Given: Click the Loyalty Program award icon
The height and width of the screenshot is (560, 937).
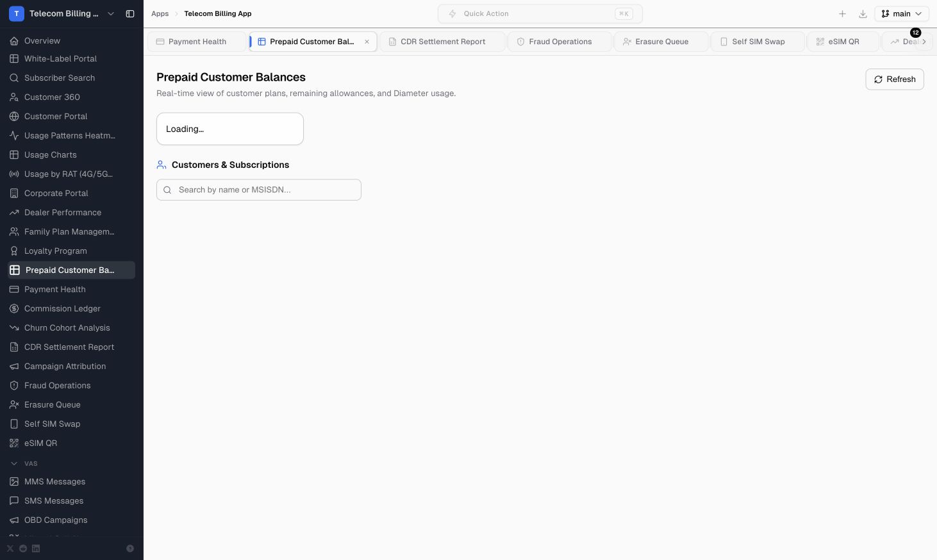Looking at the screenshot, I should click(14, 251).
